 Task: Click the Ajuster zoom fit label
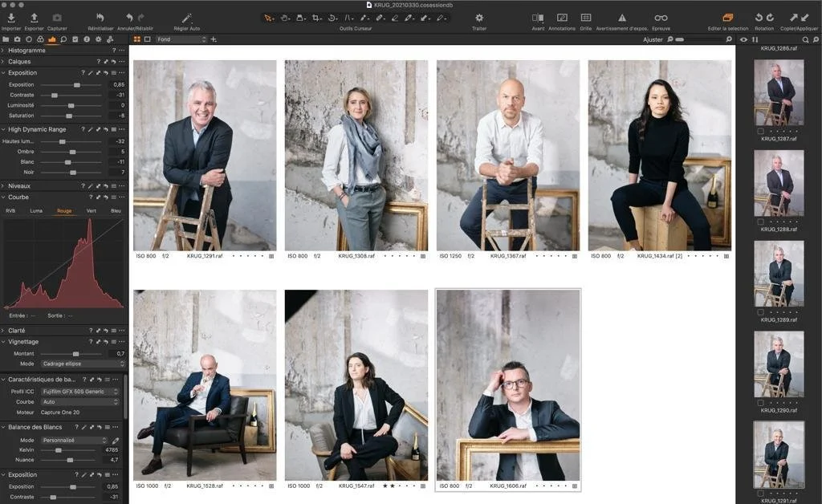[653, 39]
